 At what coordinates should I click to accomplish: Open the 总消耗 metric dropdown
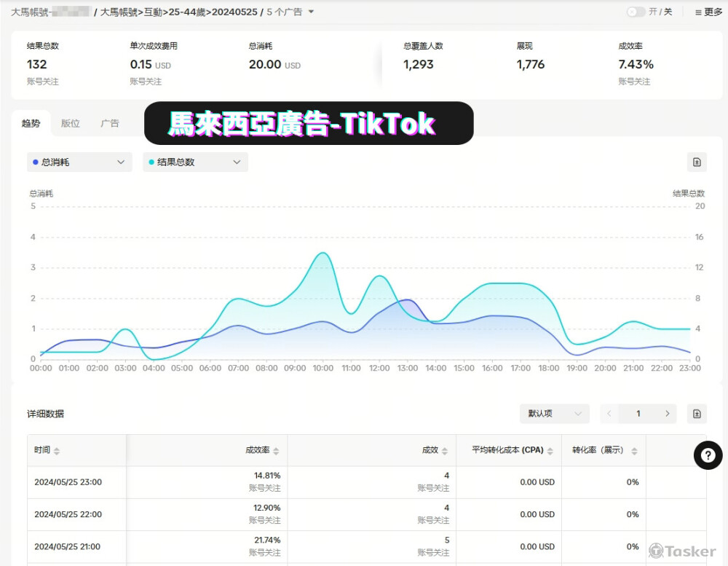click(x=79, y=162)
